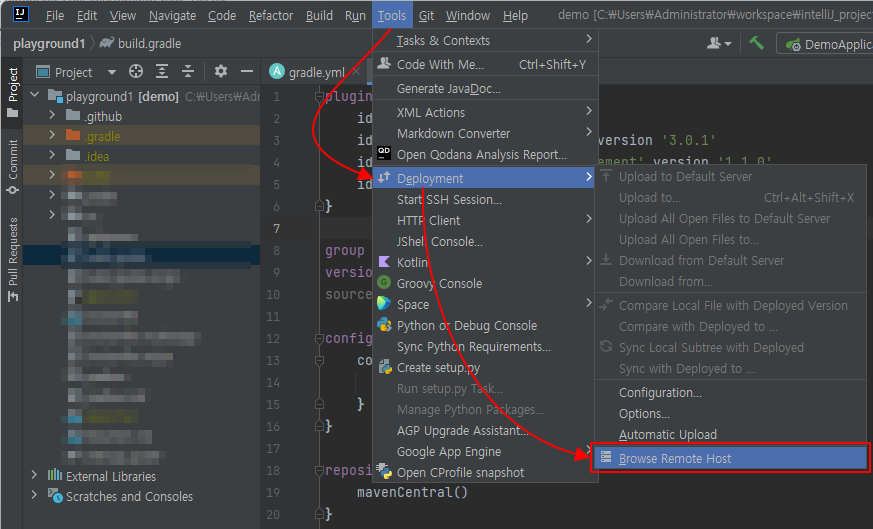Screen dimensions: 873x529
Task: Select JShell Console menu item
Action: 485,242
